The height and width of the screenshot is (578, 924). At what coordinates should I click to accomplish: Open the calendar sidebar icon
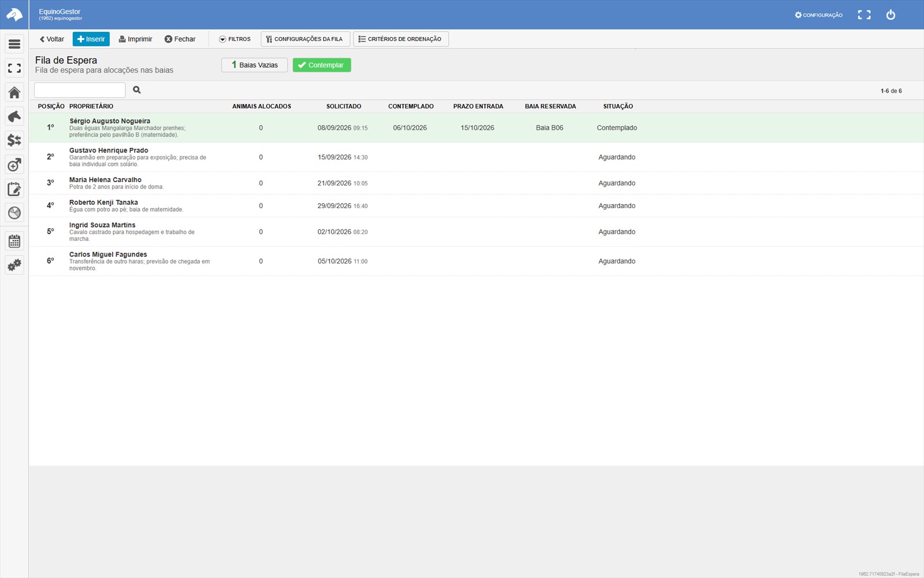click(x=14, y=241)
